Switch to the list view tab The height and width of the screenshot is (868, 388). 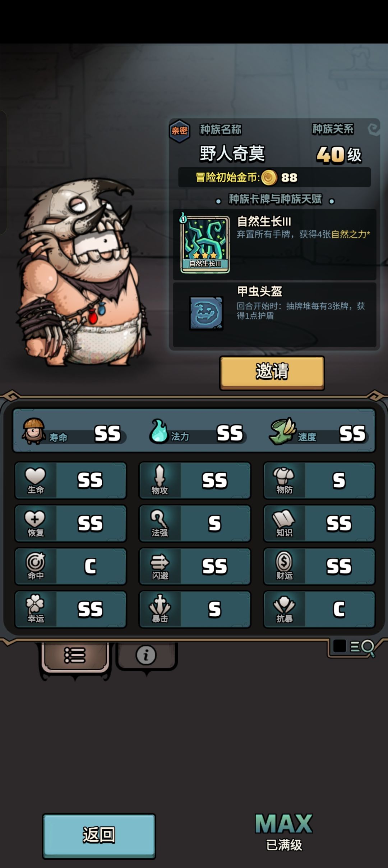click(75, 656)
